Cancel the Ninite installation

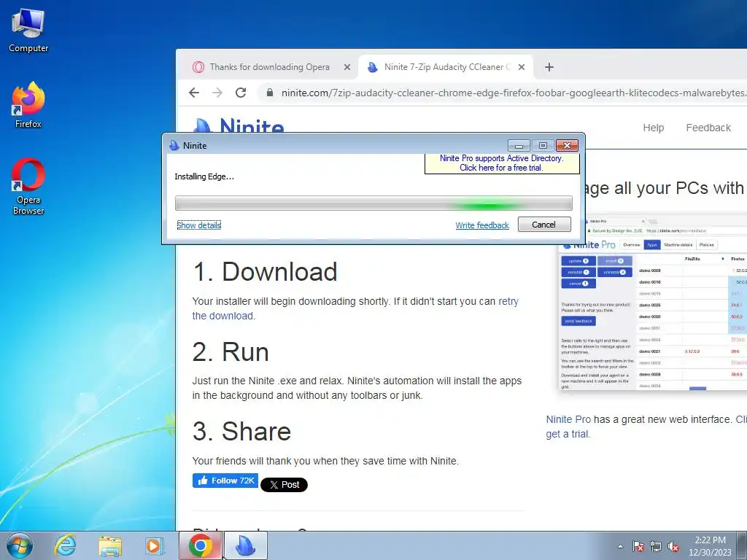544,225
